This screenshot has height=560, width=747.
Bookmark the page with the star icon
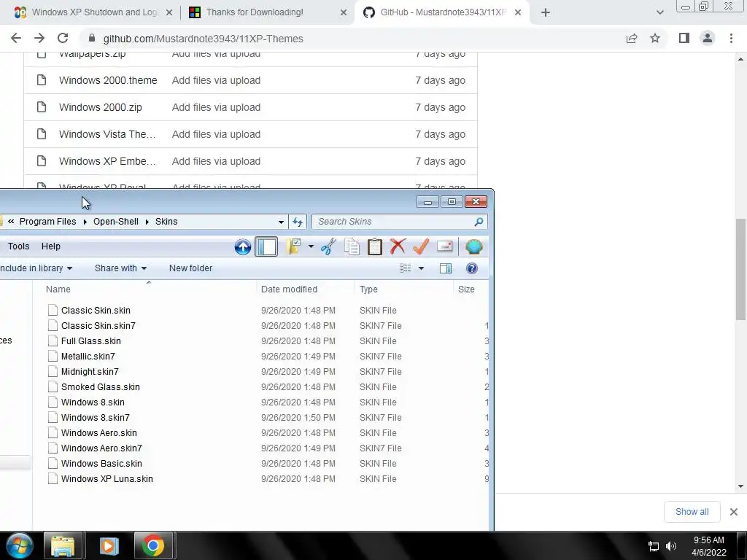[655, 39]
